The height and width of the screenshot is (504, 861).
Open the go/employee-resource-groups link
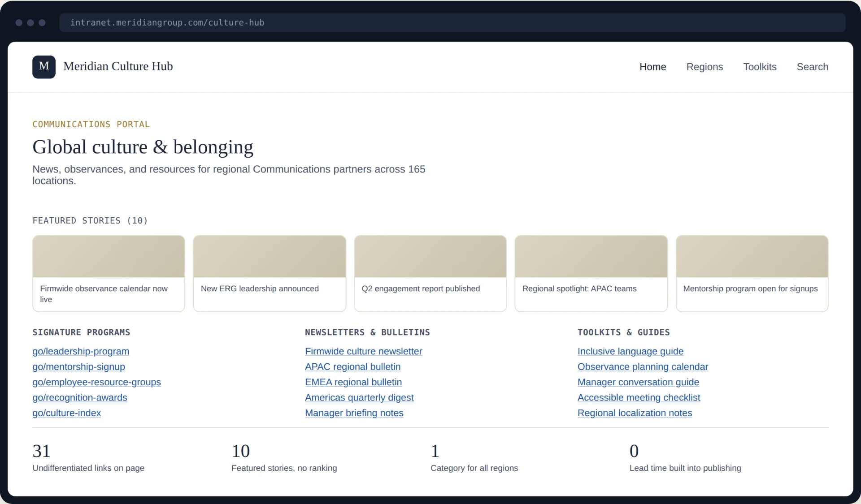click(x=96, y=382)
